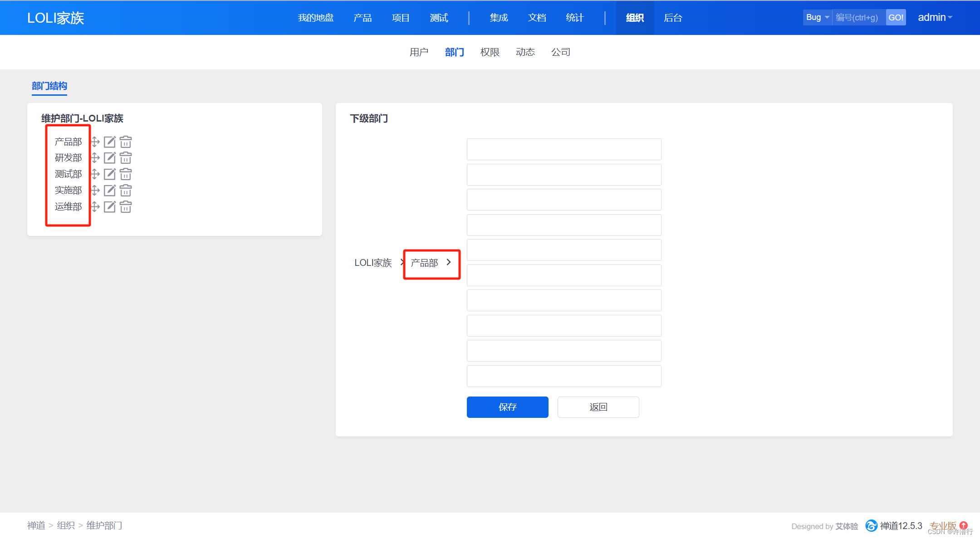Select 产品部 in the department tree
The image size is (980, 539).
(x=68, y=142)
